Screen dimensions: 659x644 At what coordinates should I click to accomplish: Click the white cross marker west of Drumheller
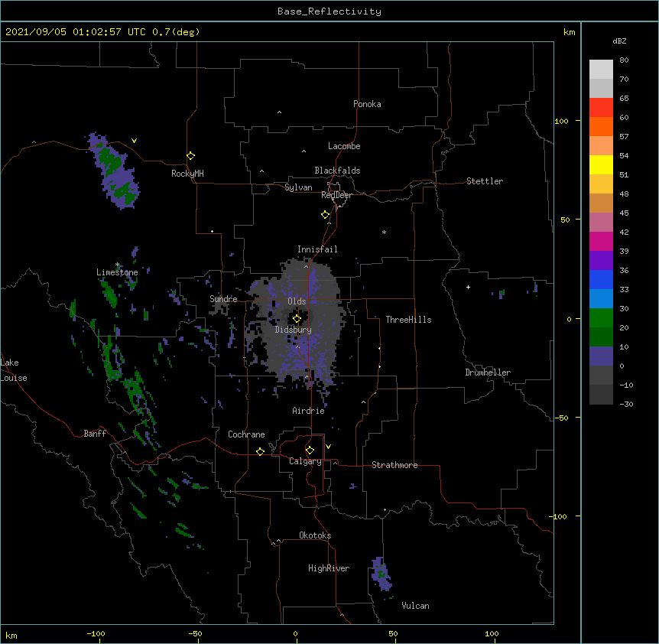(468, 287)
